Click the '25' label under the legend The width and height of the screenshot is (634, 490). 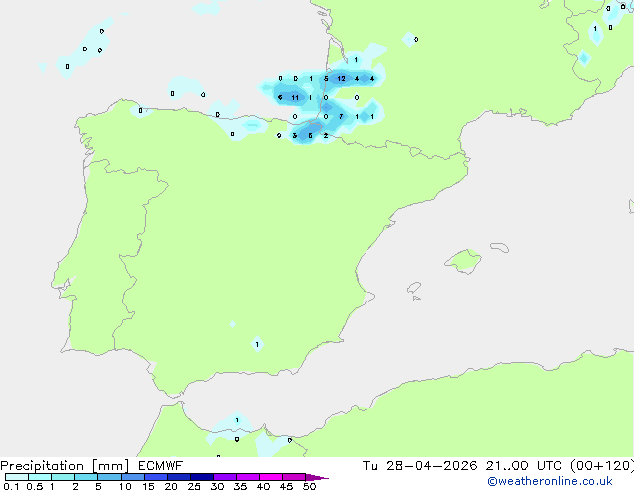coord(194,486)
